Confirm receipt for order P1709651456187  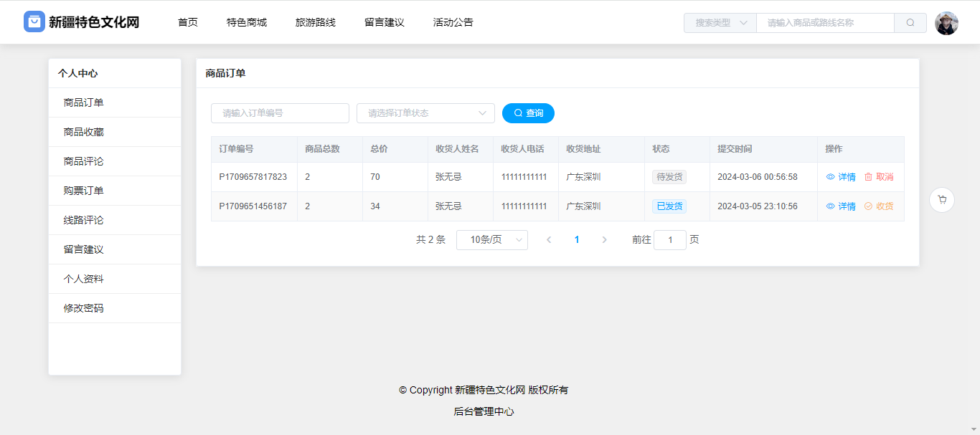pos(879,206)
